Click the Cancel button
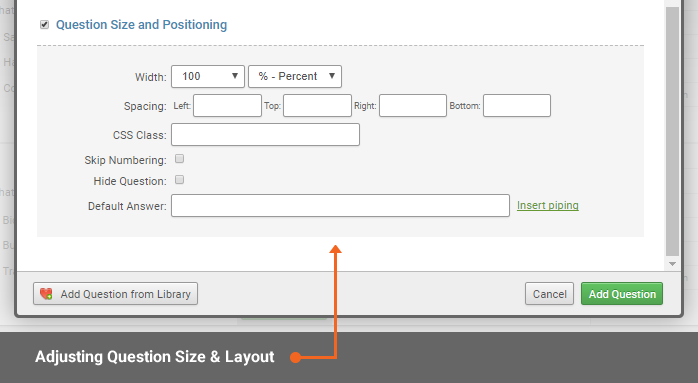This screenshot has height=383, width=698. pyautogui.click(x=549, y=294)
